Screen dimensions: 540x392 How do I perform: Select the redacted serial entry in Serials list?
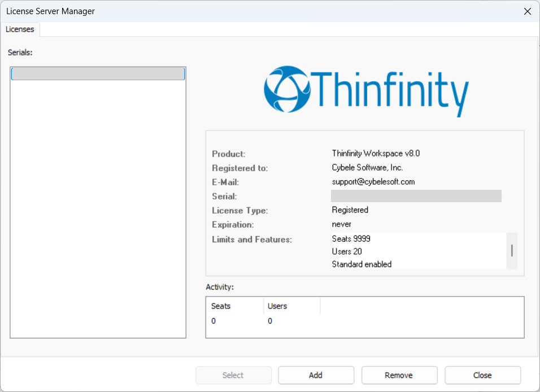coord(98,74)
